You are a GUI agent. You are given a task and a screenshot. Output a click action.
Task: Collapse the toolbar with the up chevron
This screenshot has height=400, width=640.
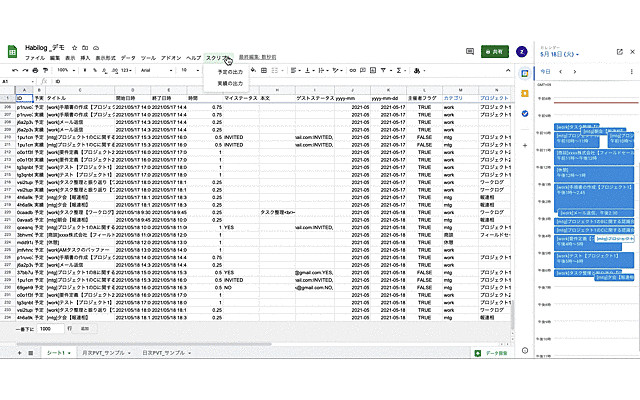[x=508, y=70]
